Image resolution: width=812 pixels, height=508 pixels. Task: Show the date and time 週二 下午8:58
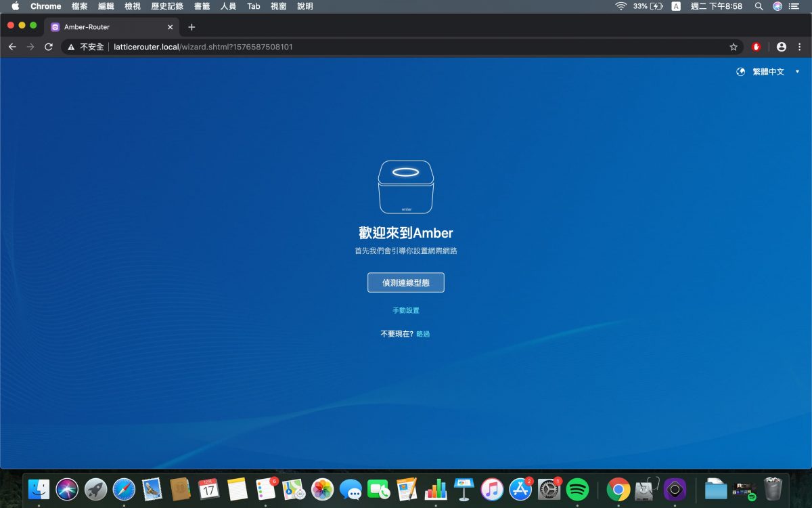point(717,6)
